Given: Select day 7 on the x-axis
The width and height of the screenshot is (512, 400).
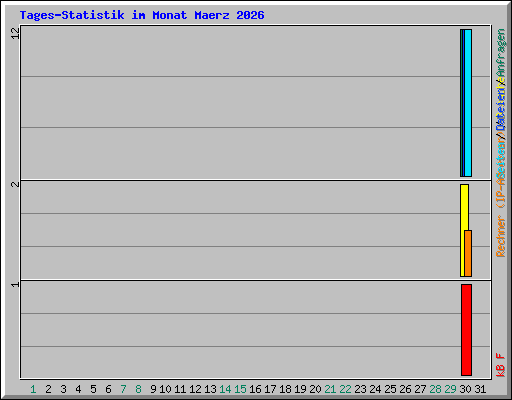Looking at the screenshot, I should coord(123,389).
